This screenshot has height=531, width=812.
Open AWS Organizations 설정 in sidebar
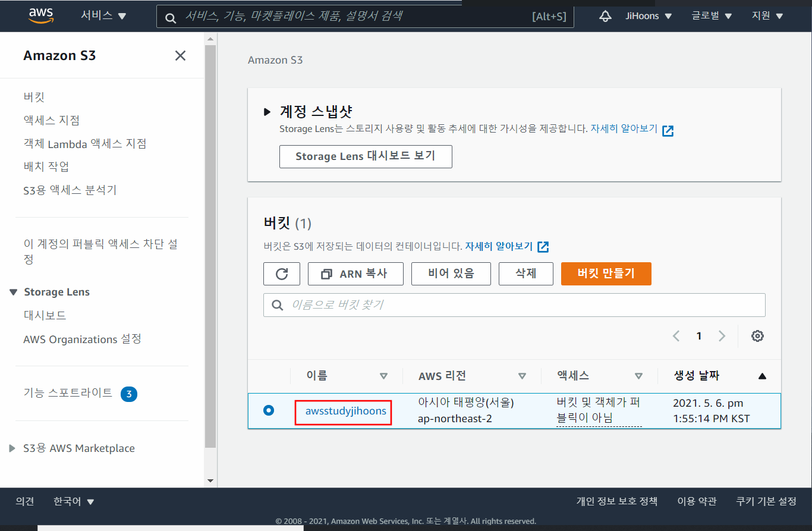pyautogui.click(x=82, y=339)
